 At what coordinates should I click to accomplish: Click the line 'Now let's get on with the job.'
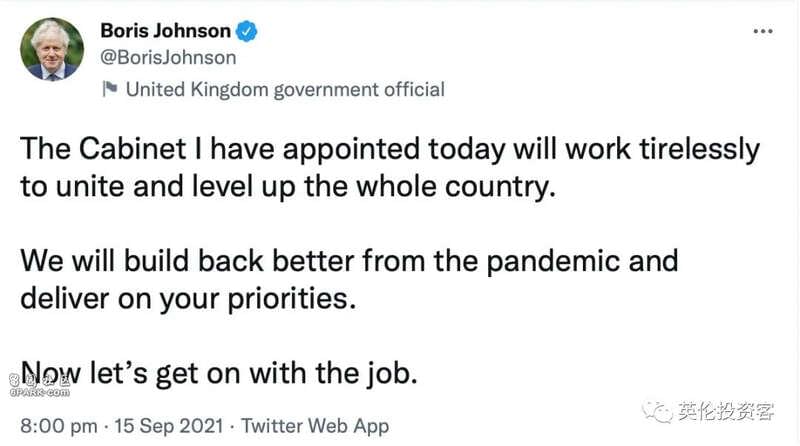point(219,374)
